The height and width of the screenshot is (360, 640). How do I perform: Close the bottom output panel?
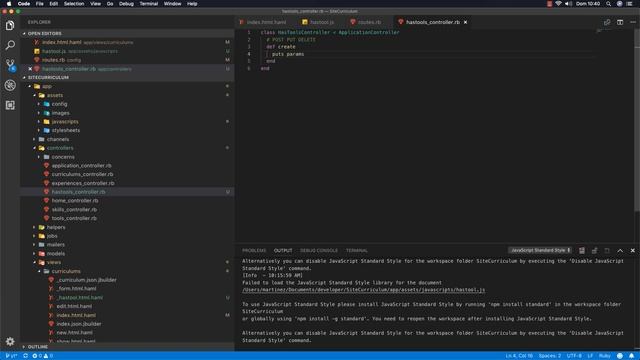click(633, 250)
